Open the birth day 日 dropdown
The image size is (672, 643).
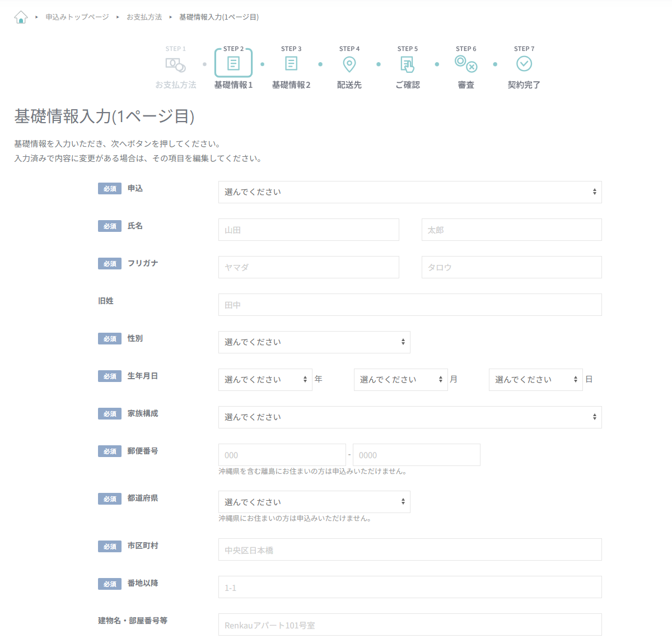click(535, 380)
